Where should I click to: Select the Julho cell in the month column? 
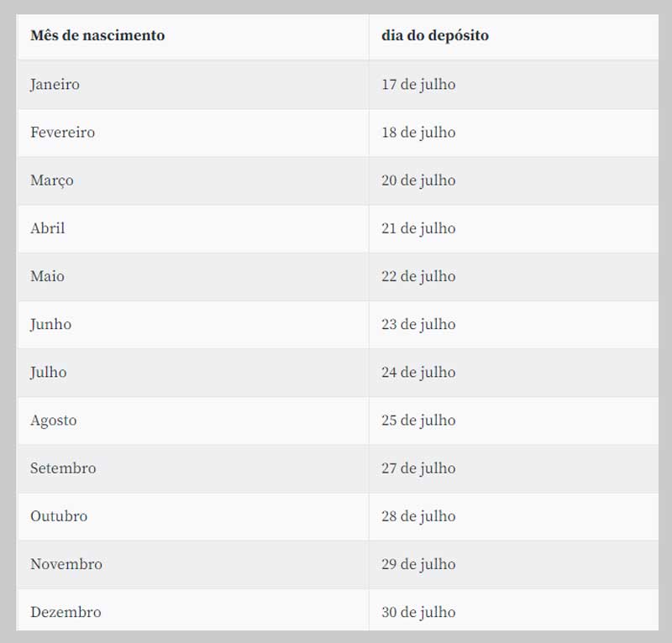(49, 372)
